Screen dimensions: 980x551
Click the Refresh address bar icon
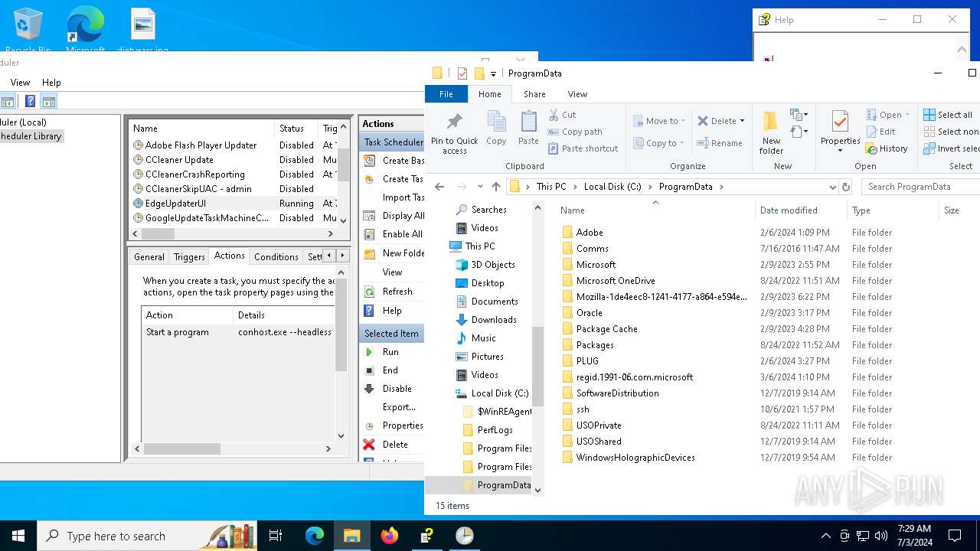(846, 187)
